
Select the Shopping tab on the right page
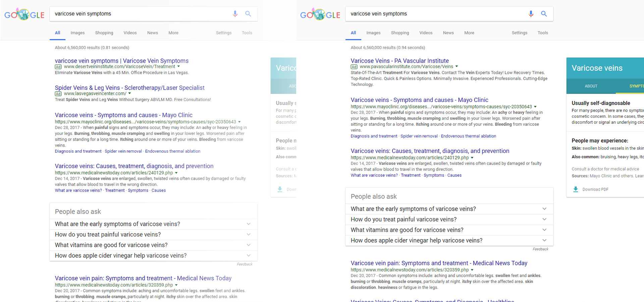pyautogui.click(x=400, y=33)
